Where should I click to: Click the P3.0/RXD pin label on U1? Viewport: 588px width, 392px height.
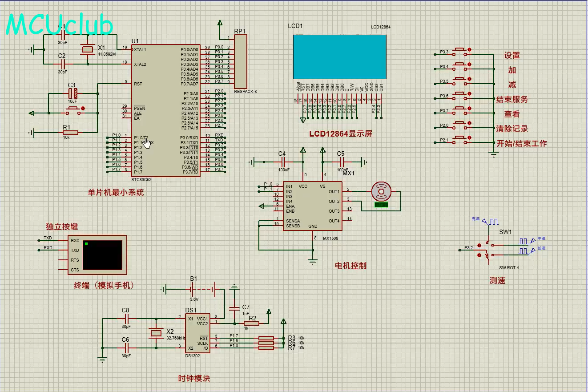[x=189, y=137]
